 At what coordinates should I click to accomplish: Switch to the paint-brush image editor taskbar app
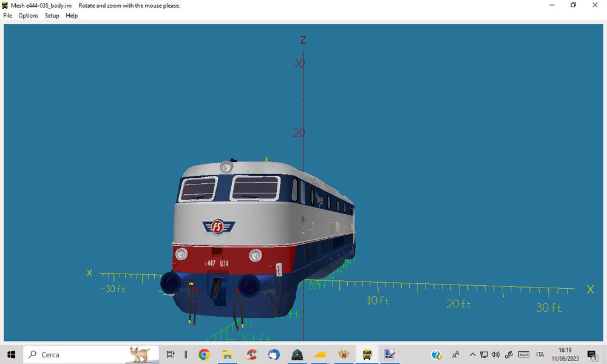click(x=390, y=354)
